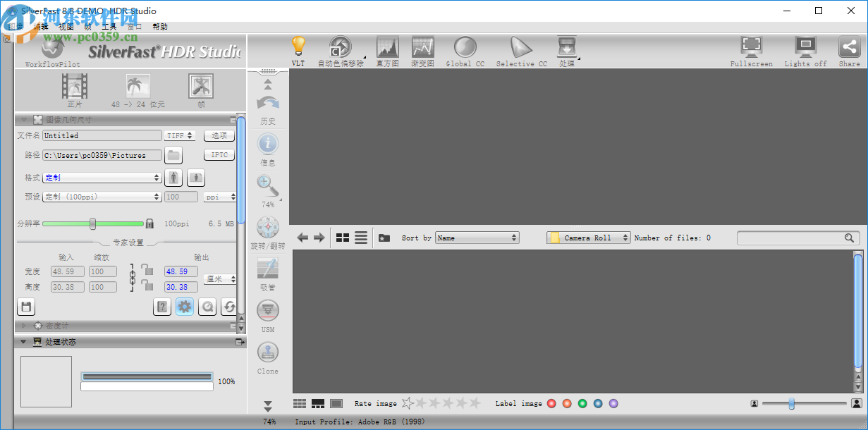Open the Selective CC tool
868x430 pixels.
521,47
